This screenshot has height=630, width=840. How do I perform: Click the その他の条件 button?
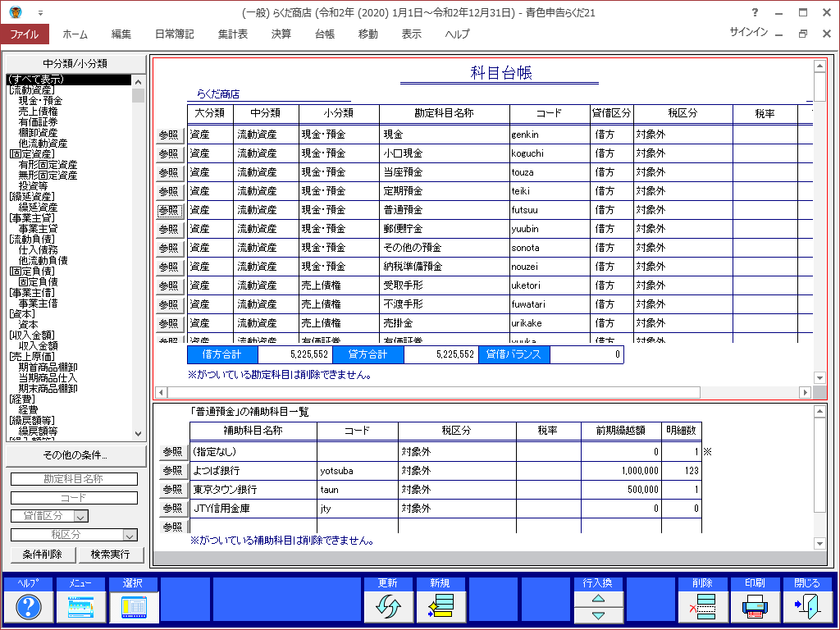[75, 455]
